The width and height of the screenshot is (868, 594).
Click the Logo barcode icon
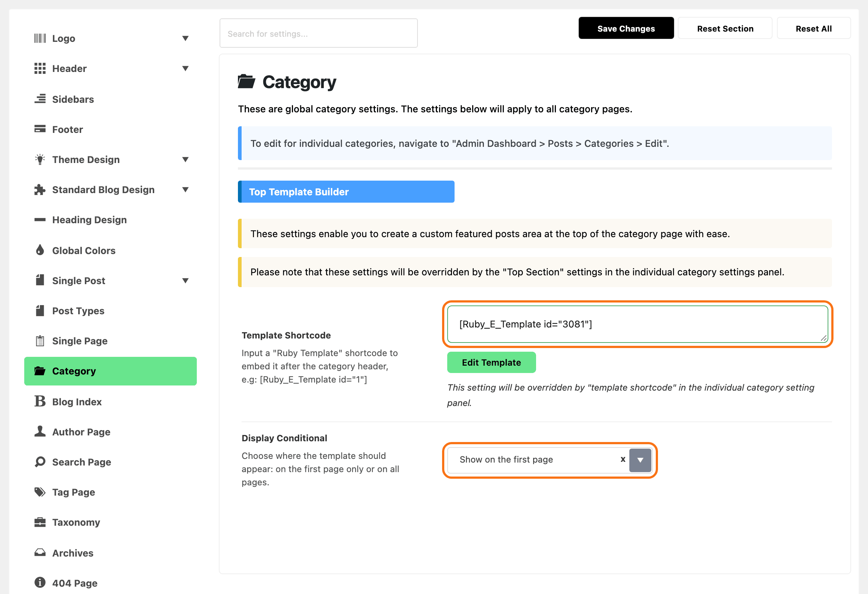tap(40, 39)
